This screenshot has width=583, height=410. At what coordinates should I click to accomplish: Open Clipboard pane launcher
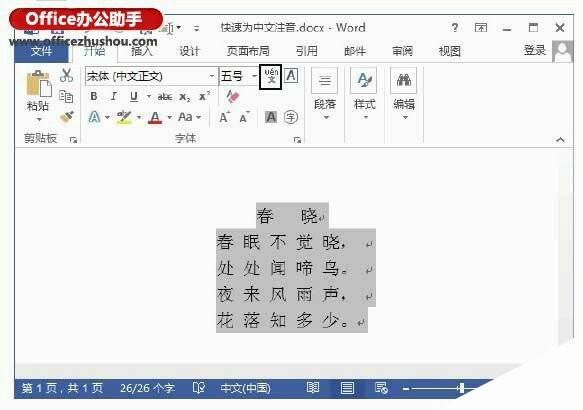click(x=73, y=140)
